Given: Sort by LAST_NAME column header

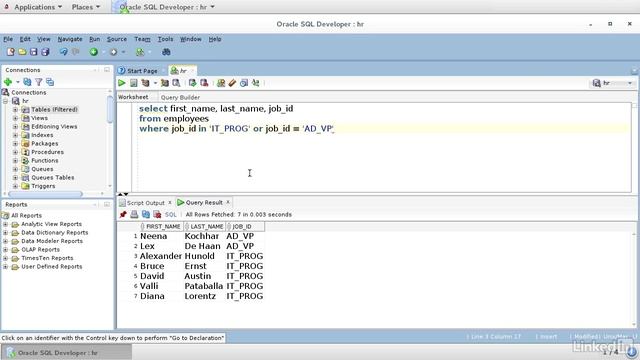Looking at the screenshot, I should (x=204, y=227).
